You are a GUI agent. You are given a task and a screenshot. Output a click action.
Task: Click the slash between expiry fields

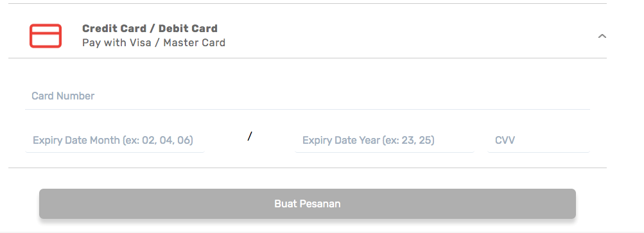click(x=249, y=137)
